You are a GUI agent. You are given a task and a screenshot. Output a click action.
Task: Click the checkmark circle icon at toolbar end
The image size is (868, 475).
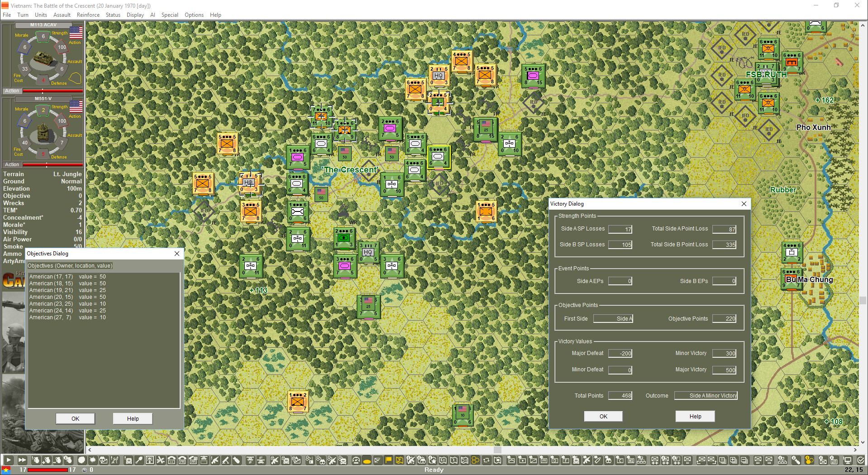point(861,460)
